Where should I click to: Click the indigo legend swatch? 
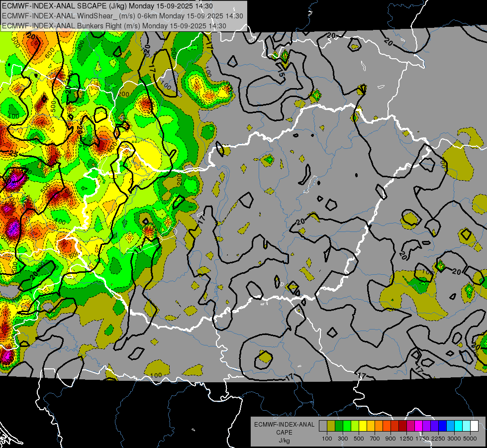[434, 426]
